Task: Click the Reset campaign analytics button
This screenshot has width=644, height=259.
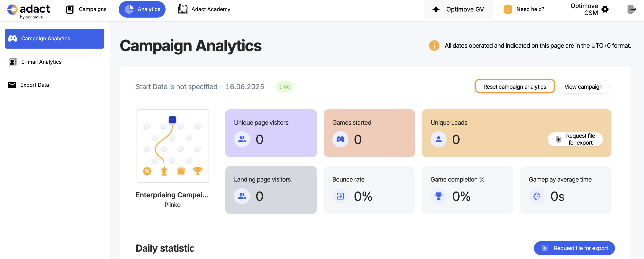Action: pyautogui.click(x=515, y=87)
